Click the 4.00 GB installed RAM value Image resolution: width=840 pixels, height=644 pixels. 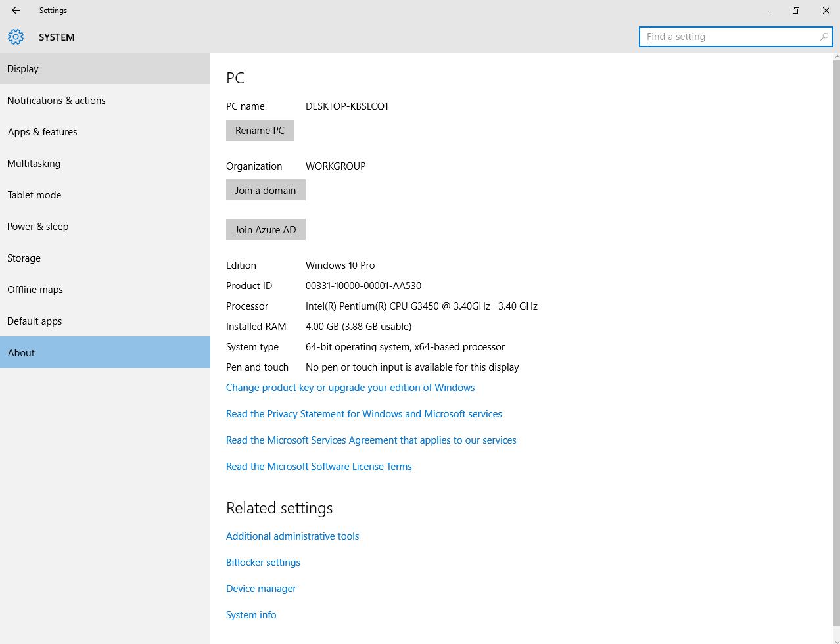tap(358, 327)
